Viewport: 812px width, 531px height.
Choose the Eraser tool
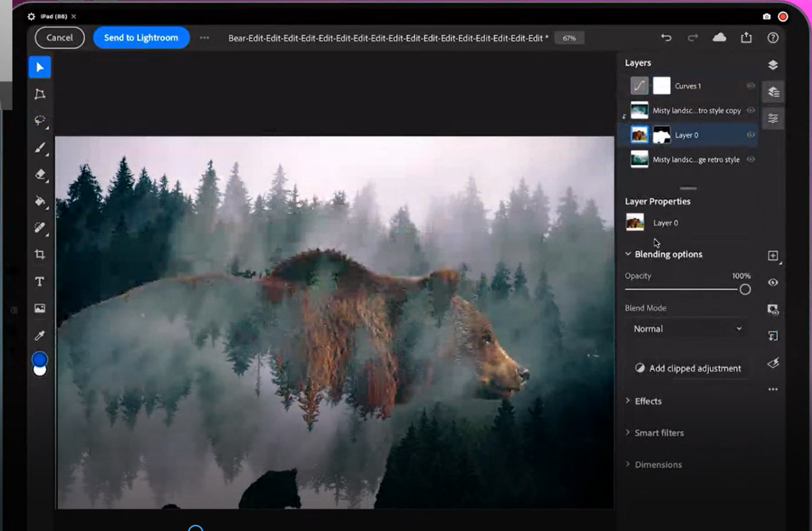39,175
